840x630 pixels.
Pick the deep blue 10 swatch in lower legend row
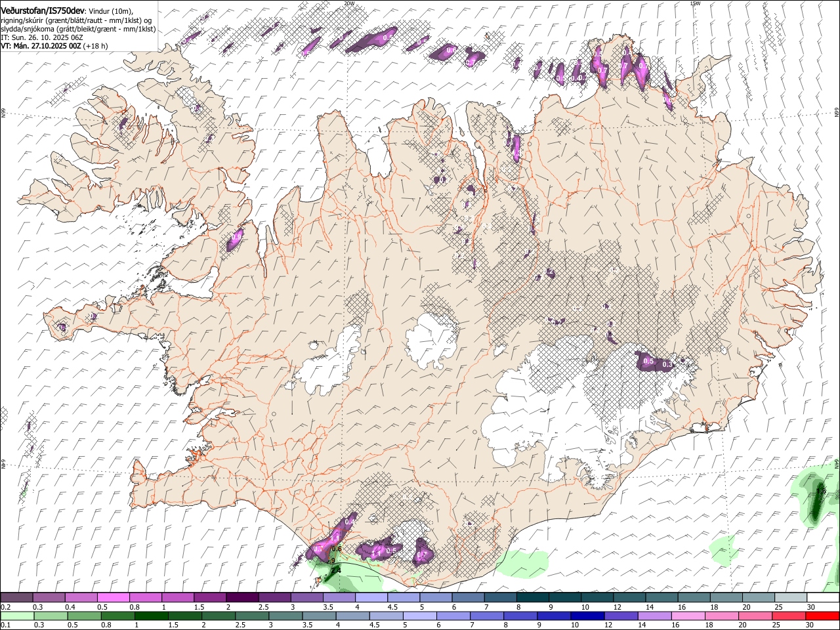pos(587,616)
